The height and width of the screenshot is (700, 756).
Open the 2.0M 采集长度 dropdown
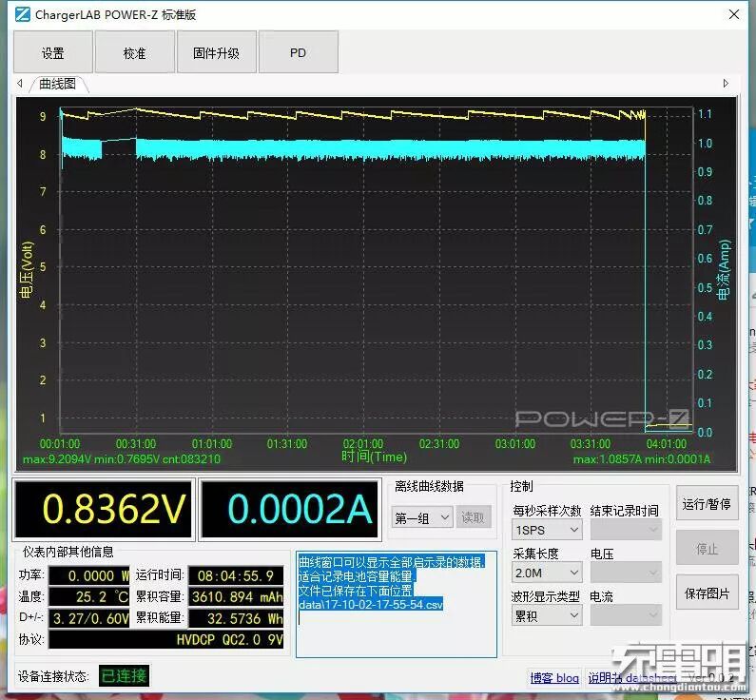[546, 573]
